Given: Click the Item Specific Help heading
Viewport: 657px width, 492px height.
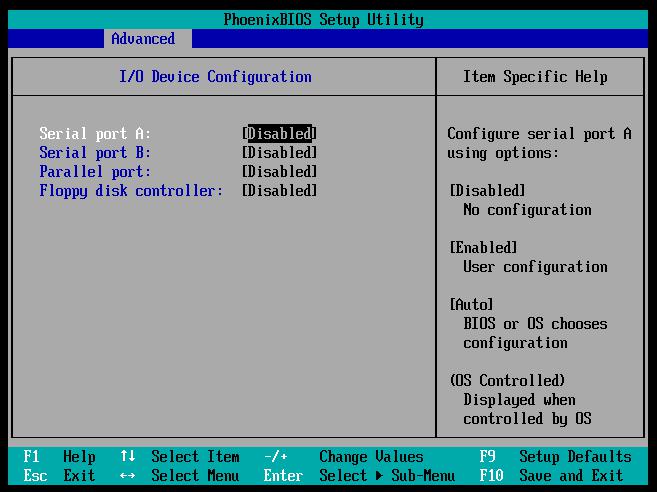Looking at the screenshot, I should 535,77.
